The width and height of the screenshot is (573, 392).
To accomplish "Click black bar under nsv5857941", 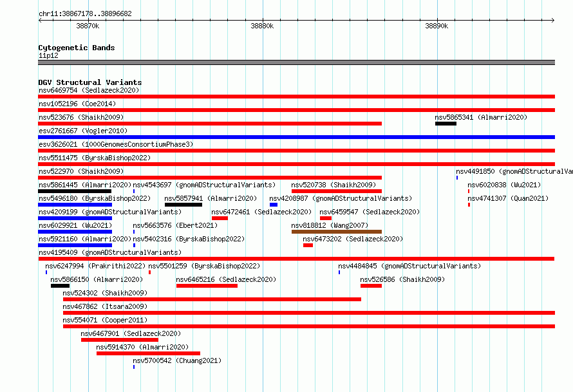I will [x=183, y=205].
